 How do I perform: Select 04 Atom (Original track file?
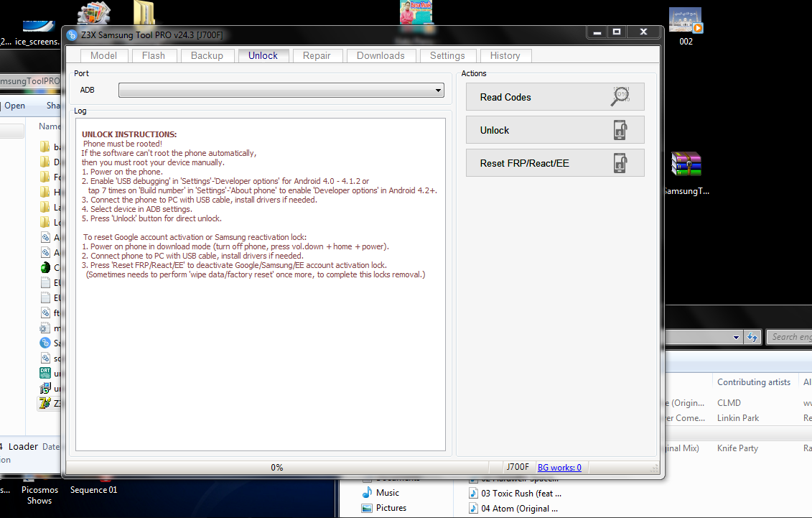click(514, 509)
